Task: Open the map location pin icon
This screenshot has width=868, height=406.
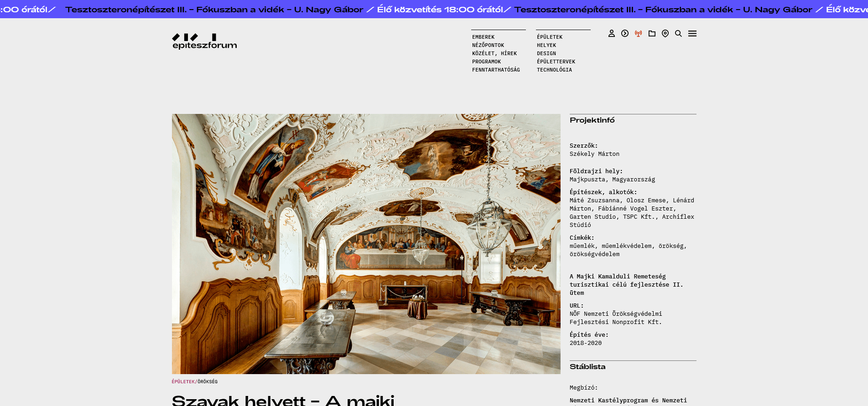Action: coord(665,33)
